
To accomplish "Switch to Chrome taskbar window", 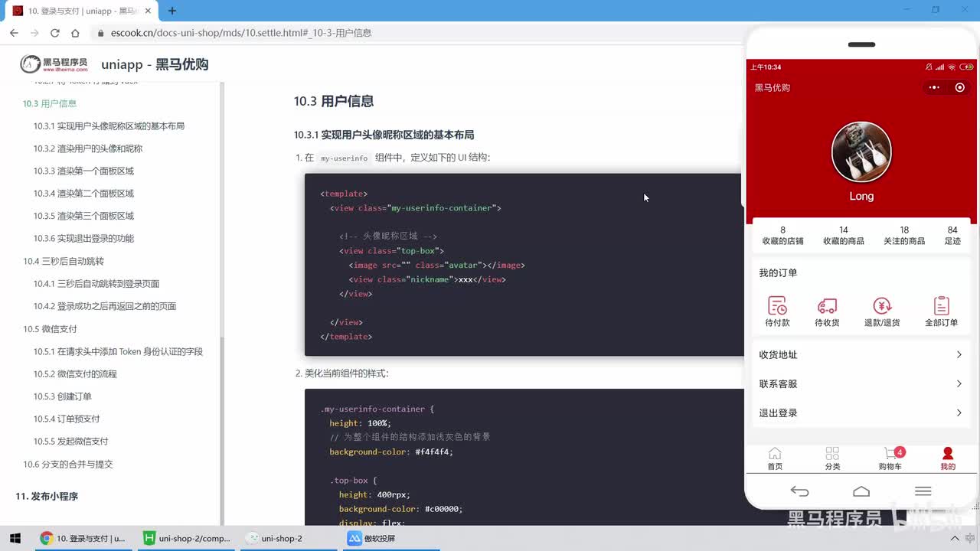I will point(83,538).
